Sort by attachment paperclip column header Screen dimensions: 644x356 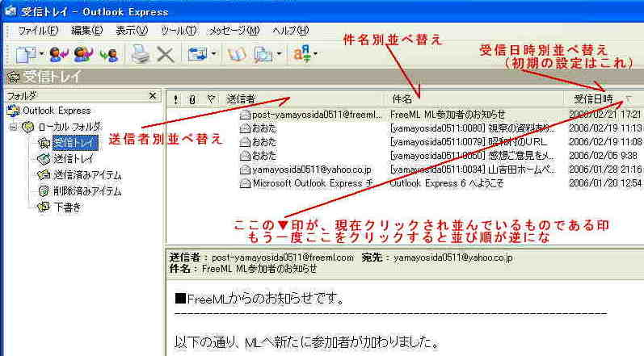click(192, 99)
